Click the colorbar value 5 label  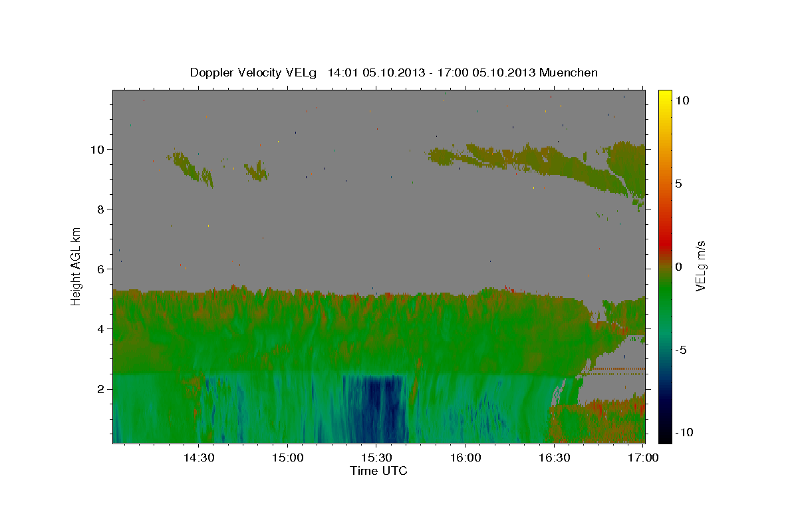click(679, 184)
